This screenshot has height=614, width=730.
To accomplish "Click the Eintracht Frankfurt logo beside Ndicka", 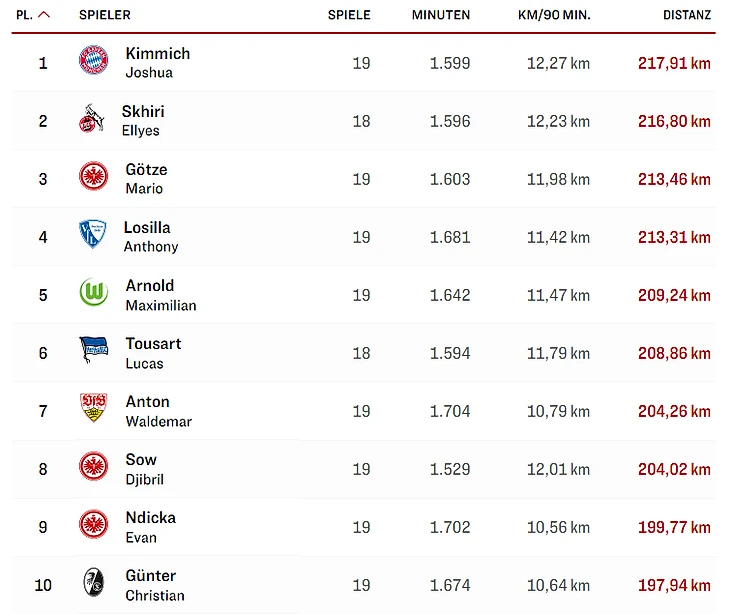I will [93, 526].
